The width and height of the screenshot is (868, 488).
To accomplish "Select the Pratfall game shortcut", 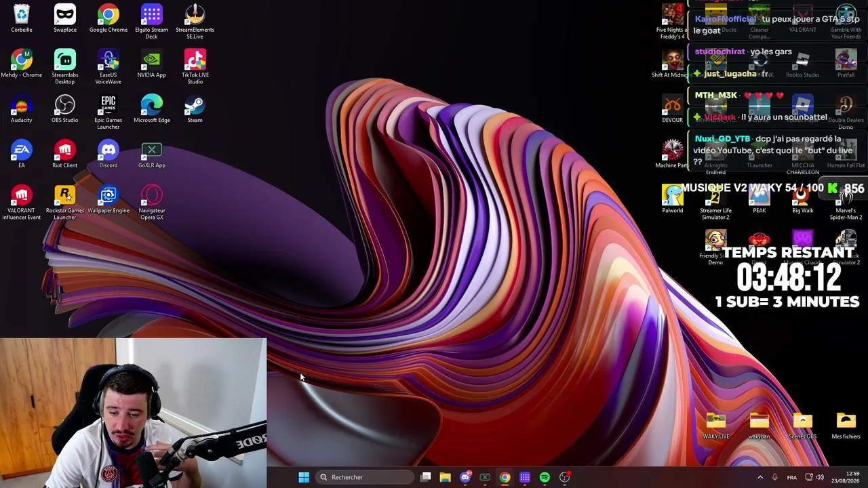I will tap(846, 64).
